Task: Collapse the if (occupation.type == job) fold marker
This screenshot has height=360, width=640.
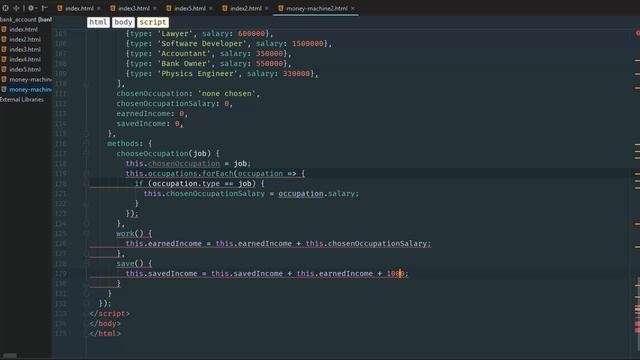Action: pyautogui.click(x=86, y=184)
